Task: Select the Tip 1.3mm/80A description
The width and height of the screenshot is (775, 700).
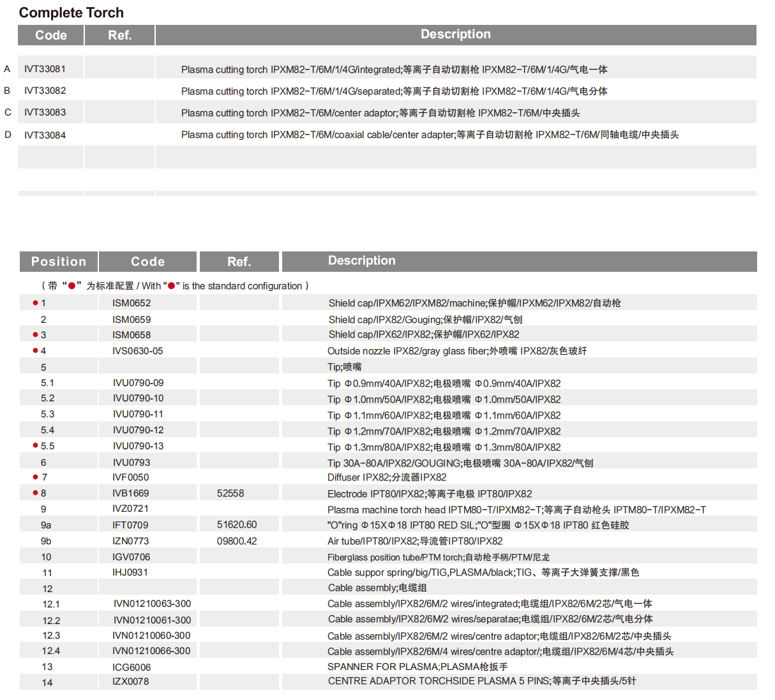Action: [x=444, y=447]
